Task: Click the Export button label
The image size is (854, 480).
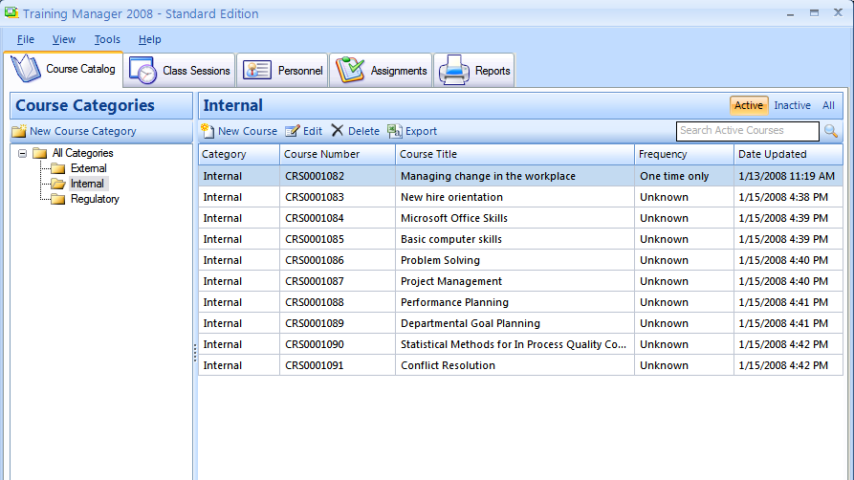Action: (x=421, y=131)
